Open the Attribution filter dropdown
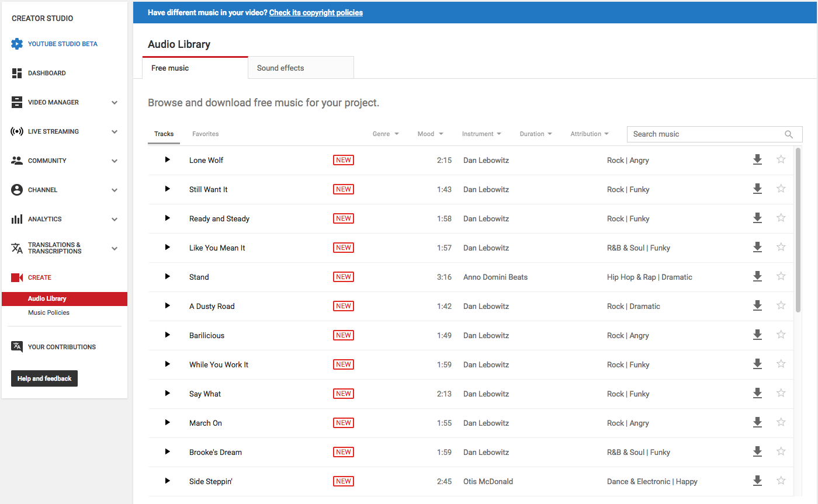This screenshot has width=818, height=504. click(x=590, y=134)
